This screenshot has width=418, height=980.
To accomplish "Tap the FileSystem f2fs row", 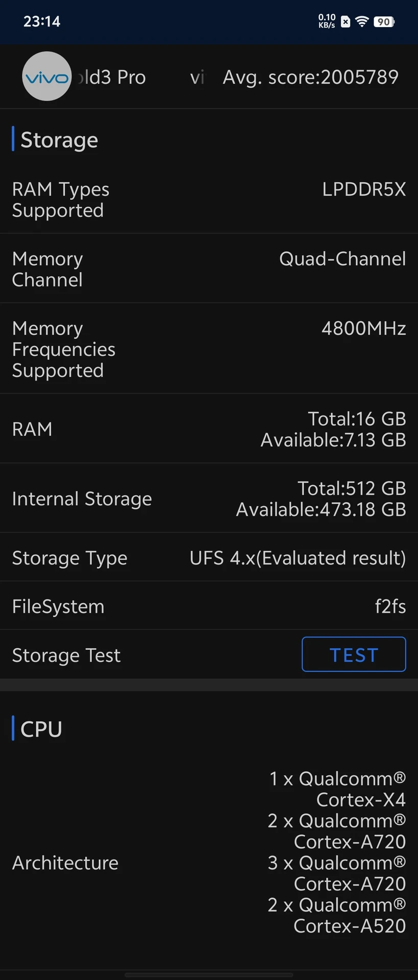I will click(209, 606).
